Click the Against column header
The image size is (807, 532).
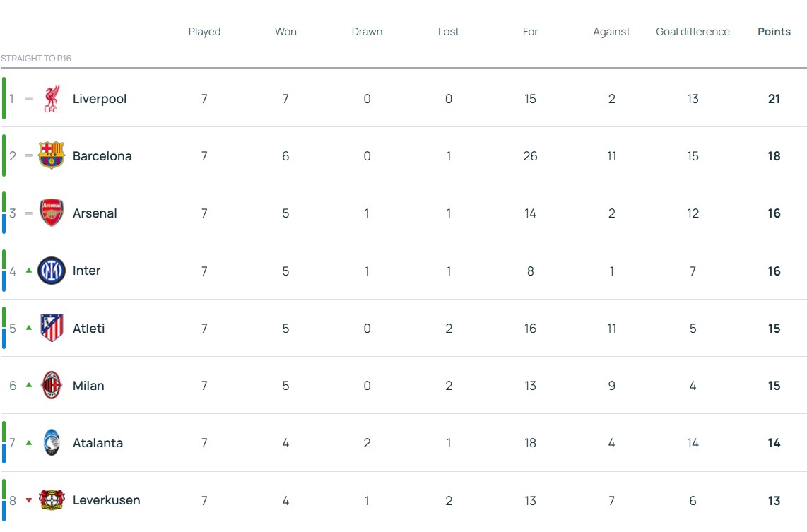point(611,32)
